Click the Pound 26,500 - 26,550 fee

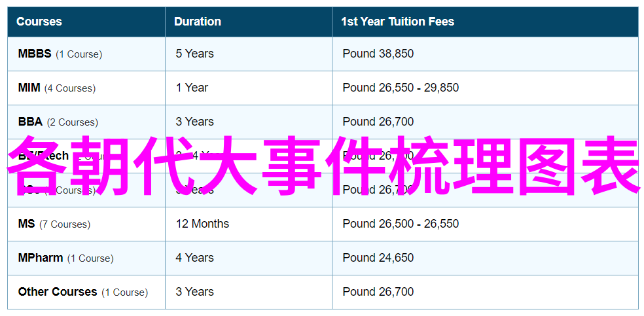401,224
